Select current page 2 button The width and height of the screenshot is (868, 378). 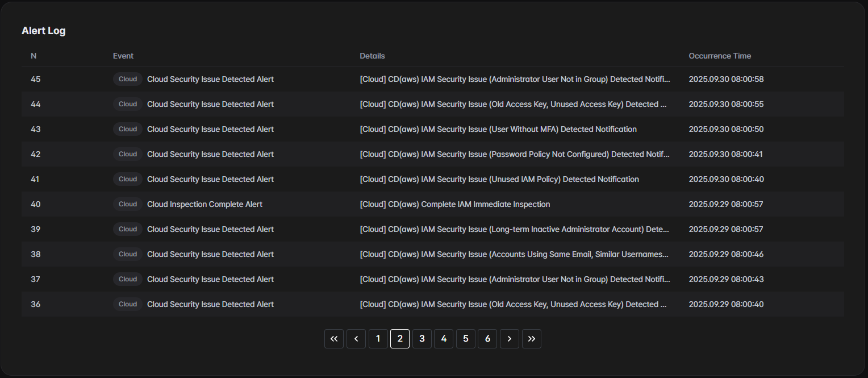click(400, 339)
